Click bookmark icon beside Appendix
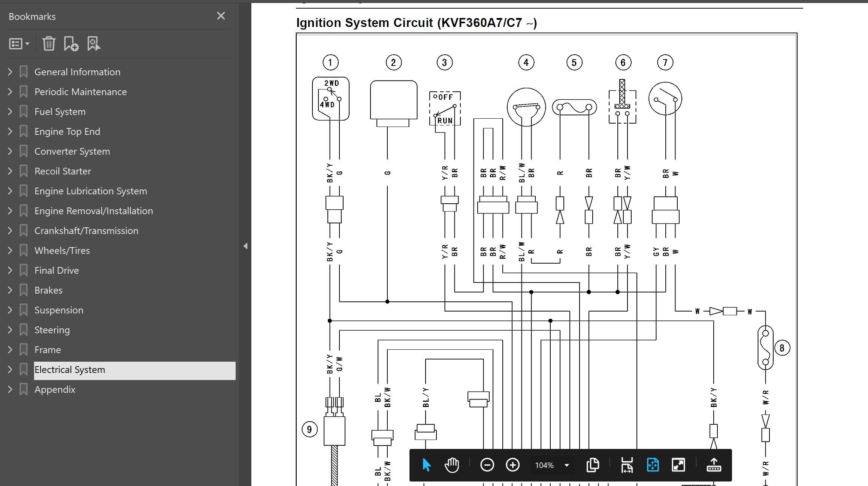Image resolution: width=868 pixels, height=486 pixels. pyautogui.click(x=24, y=389)
